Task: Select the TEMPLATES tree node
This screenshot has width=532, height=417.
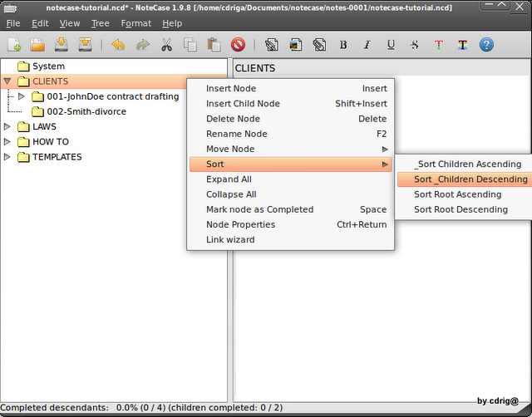Action: pyautogui.click(x=57, y=157)
